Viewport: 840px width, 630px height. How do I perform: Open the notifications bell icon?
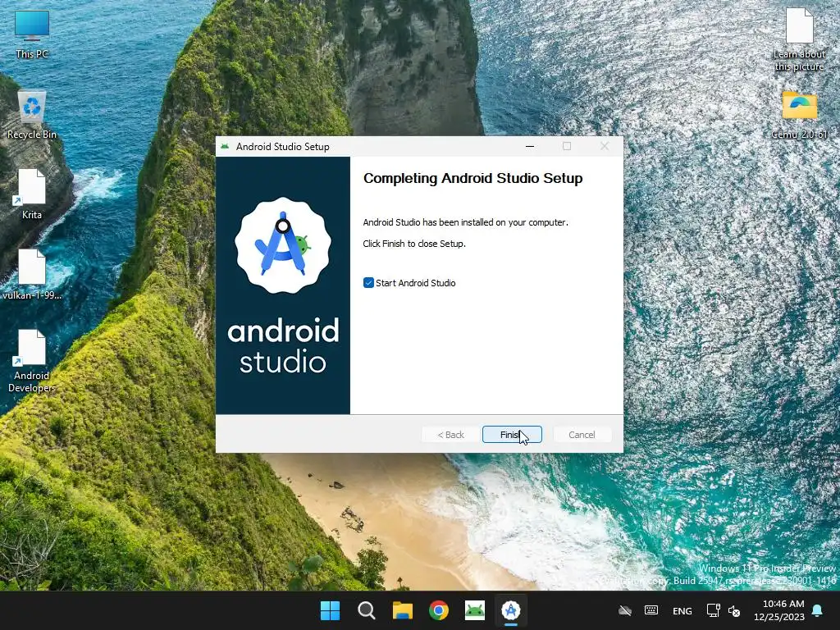[x=818, y=610]
